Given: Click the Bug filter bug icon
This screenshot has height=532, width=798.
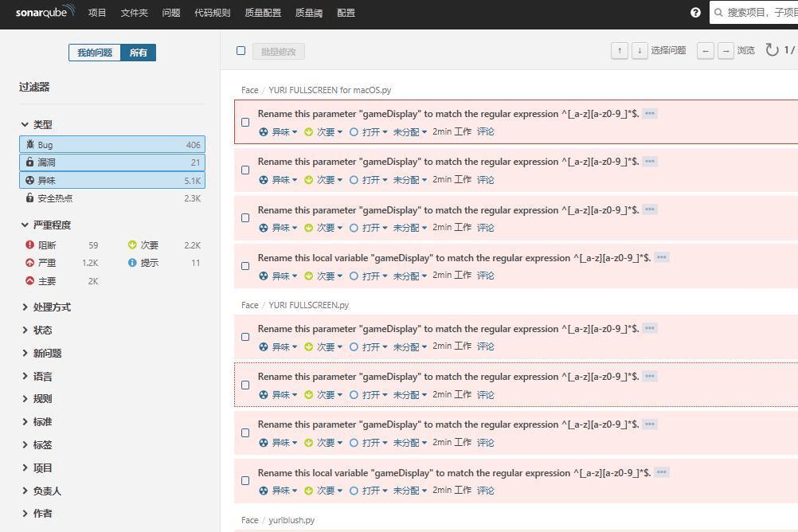Looking at the screenshot, I should click(x=30, y=144).
